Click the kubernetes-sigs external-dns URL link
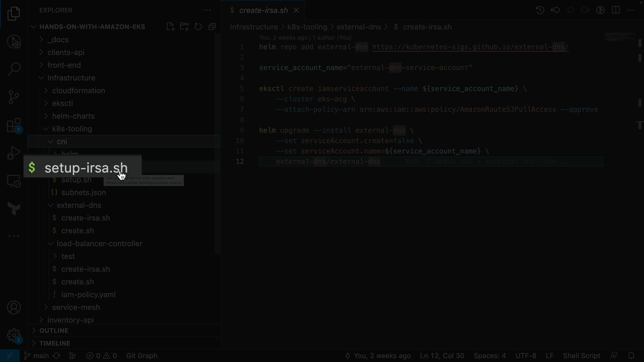Viewport: 644px width, 362px height. click(470, 47)
